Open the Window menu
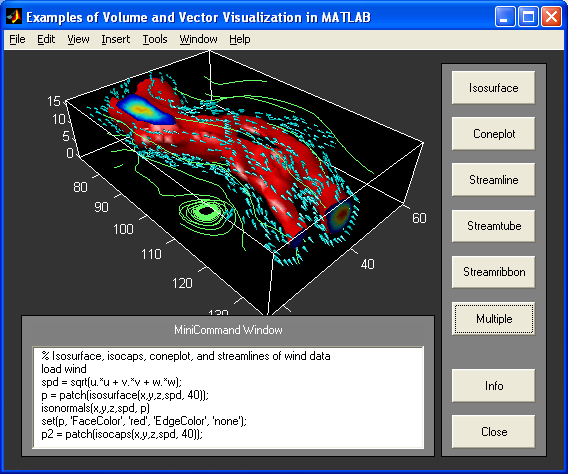The width and height of the screenshot is (568, 474). [x=199, y=39]
